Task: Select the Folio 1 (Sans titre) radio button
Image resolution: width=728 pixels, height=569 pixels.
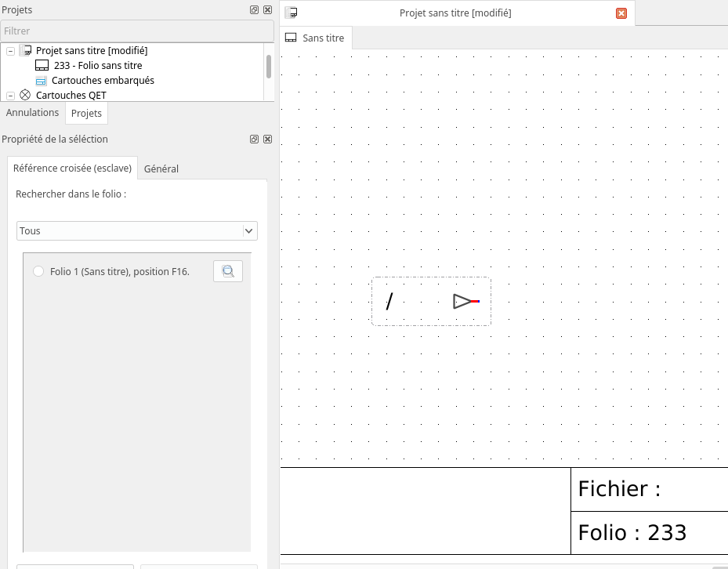Action: pos(38,271)
